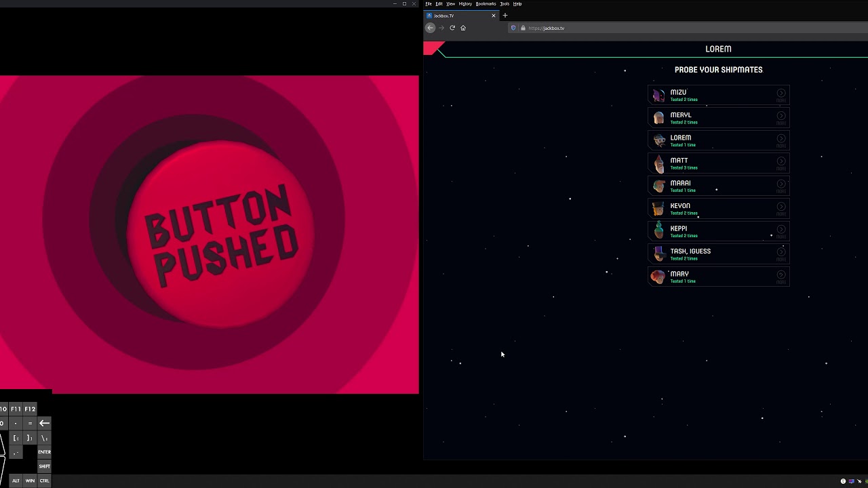Click the airplane mode tray icon

click(859, 481)
